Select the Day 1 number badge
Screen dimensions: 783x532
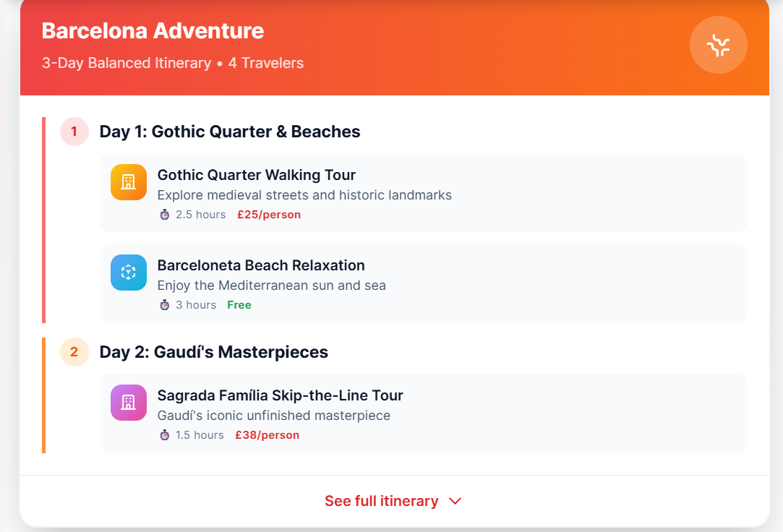coord(74,132)
